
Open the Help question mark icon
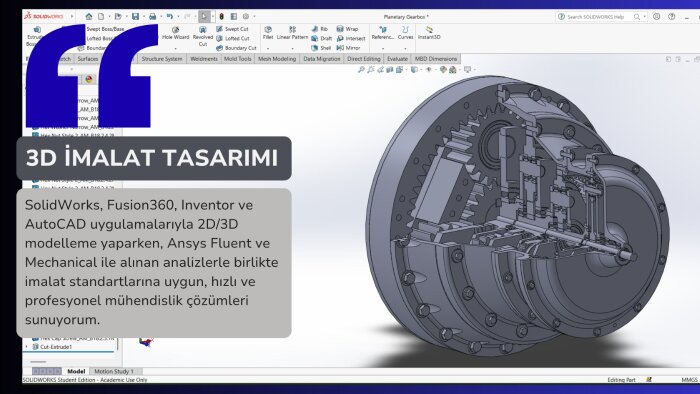tap(671, 17)
